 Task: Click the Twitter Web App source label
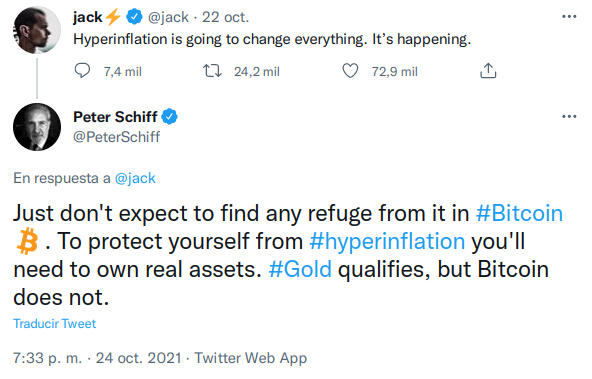click(251, 358)
